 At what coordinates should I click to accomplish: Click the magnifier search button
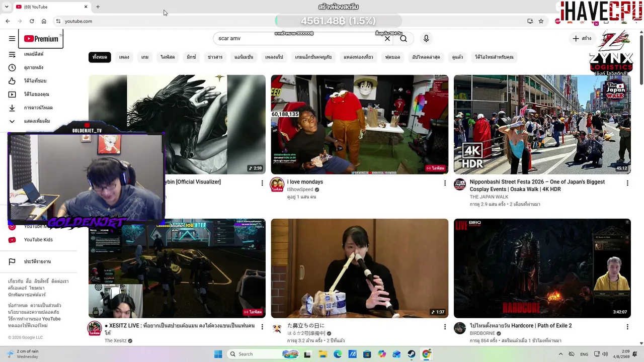click(x=404, y=39)
